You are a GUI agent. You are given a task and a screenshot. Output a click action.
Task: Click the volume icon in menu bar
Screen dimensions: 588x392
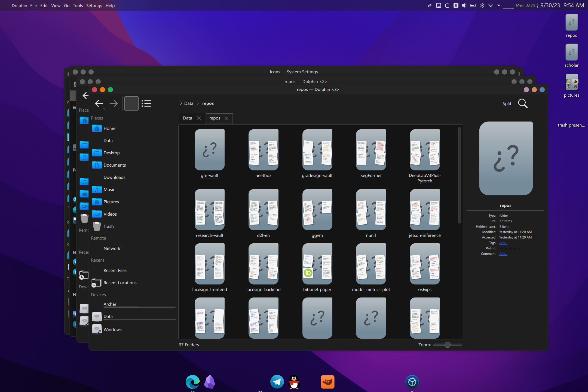tap(464, 5)
